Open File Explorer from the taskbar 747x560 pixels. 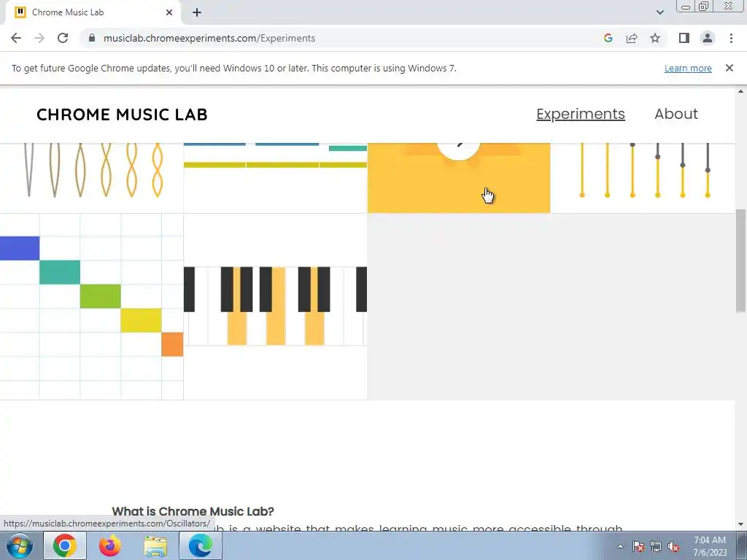[x=155, y=545]
